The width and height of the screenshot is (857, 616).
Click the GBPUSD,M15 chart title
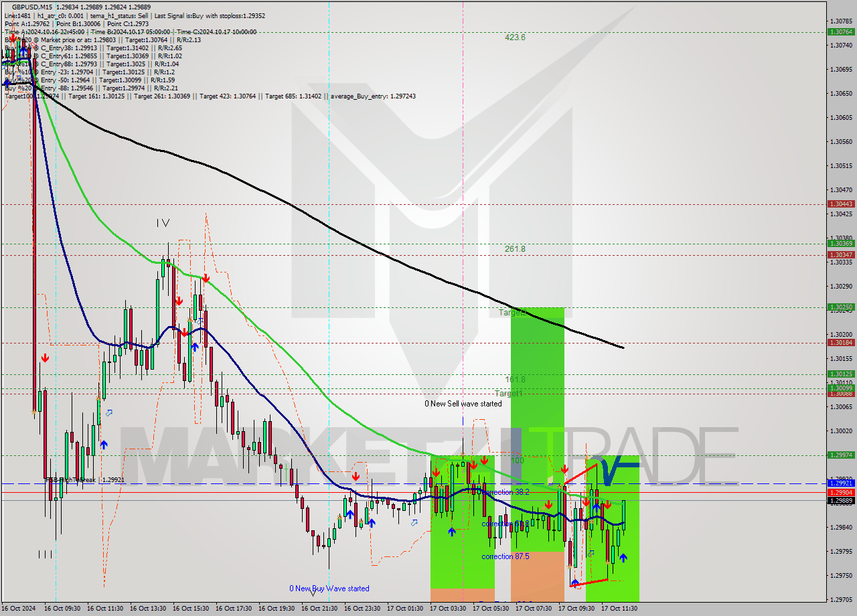pos(32,7)
